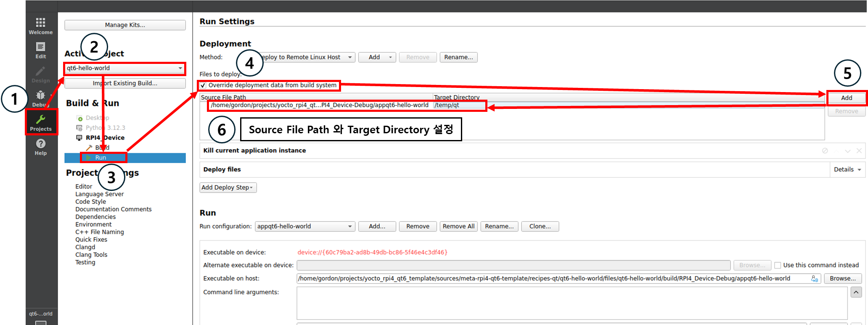Click the Python 3.12.3 kit icon
This screenshot has height=325, width=868.
point(79,128)
